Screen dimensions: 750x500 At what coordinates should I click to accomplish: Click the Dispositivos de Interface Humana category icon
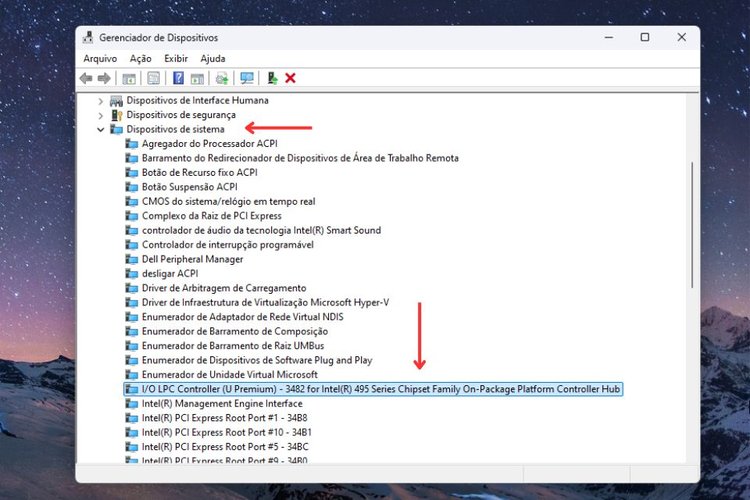(x=116, y=100)
